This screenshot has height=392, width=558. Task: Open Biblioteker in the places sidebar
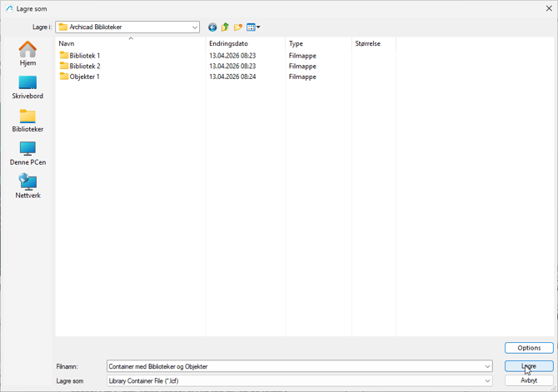[x=27, y=121]
